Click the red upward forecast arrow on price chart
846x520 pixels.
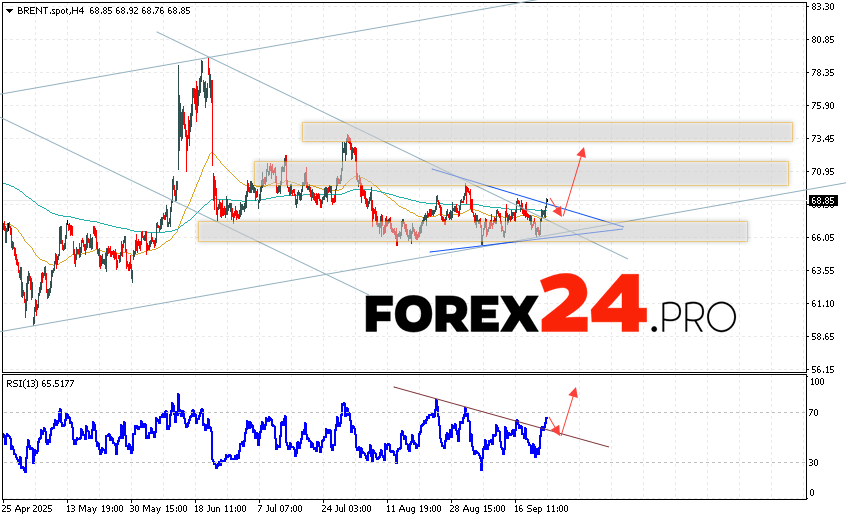coord(573,180)
